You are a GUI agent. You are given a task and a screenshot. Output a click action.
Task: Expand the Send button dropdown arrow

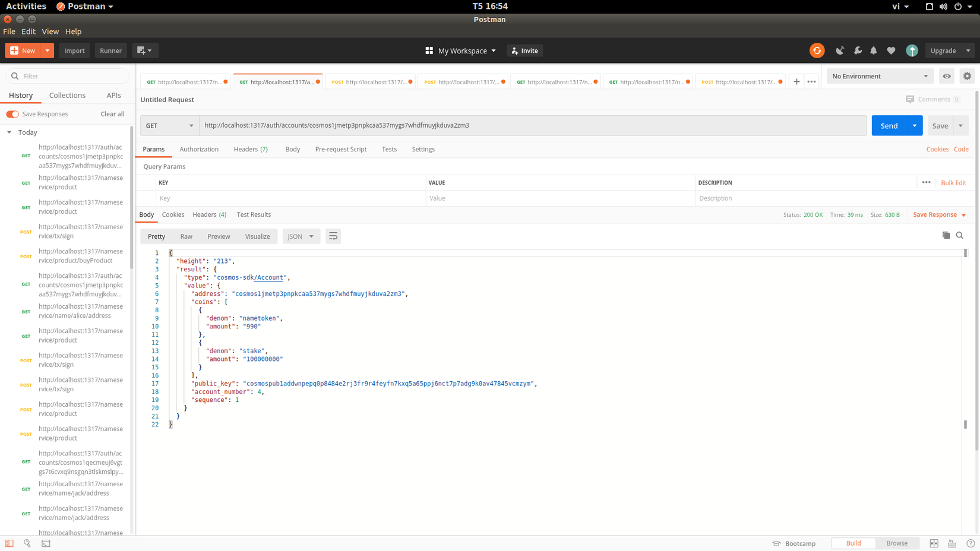click(x=915, y=125)
